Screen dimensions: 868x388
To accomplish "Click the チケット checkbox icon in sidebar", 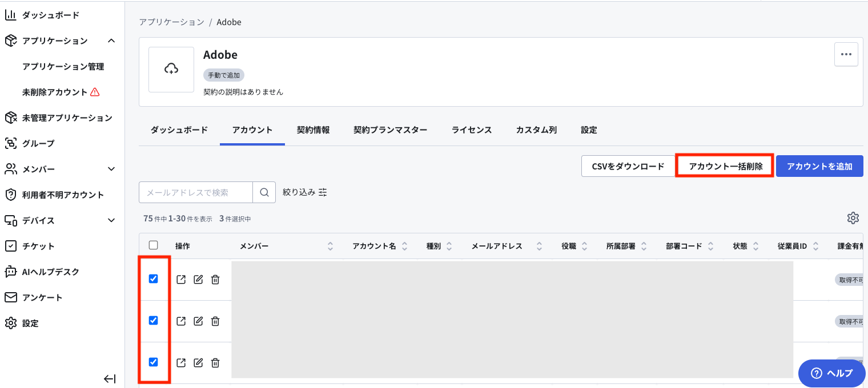I will (x=10, y=246).
